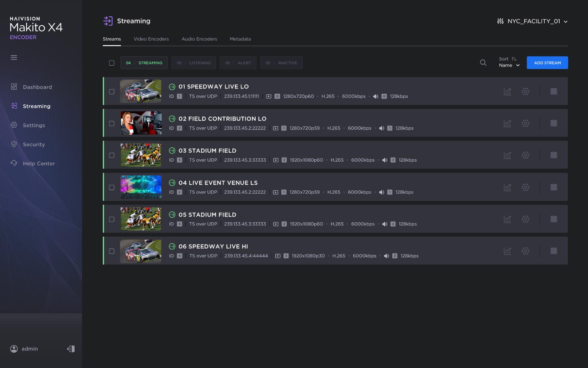Open settings gear for 02 Field Contribution Lo
The height and width of the screenshot is (368, 588).
click(x=525, y=123)
